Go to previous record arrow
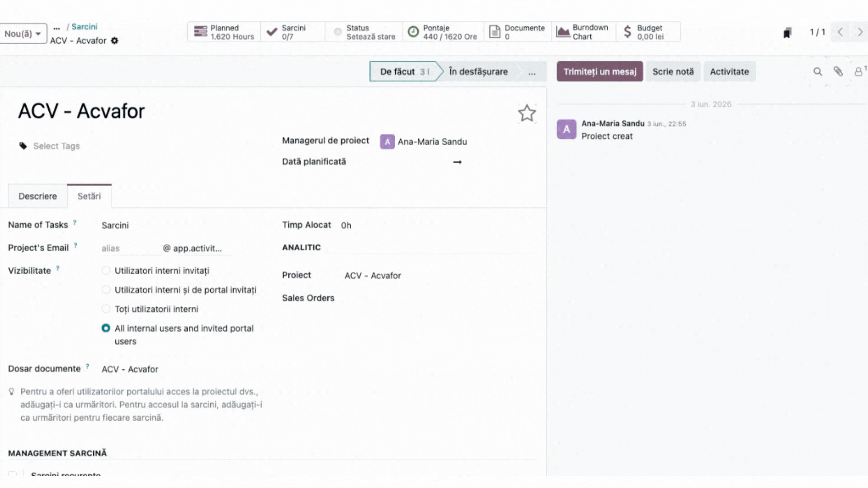The height and width of the screenshot is (488, 868). coord(840,32)
